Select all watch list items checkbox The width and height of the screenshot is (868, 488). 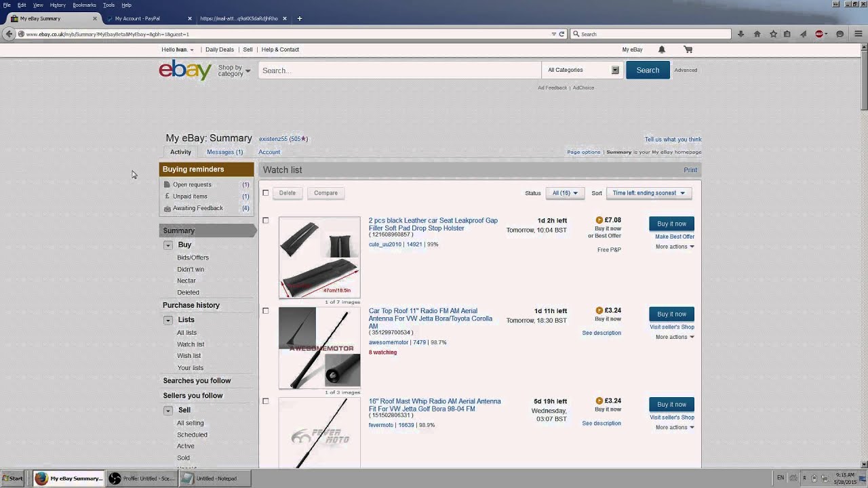pos(266,193)
